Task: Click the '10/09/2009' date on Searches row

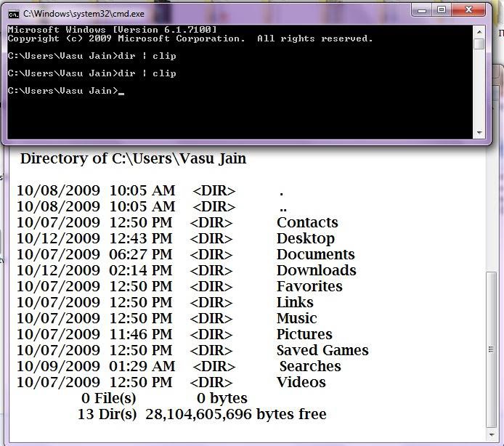Action: point(59,366)
